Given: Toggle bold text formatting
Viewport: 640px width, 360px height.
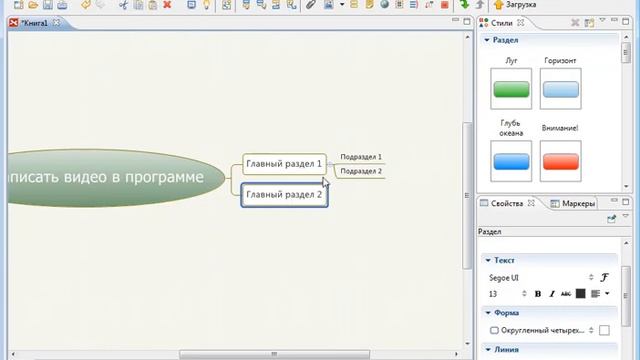Looking at the screenshot, I should 538,293.
